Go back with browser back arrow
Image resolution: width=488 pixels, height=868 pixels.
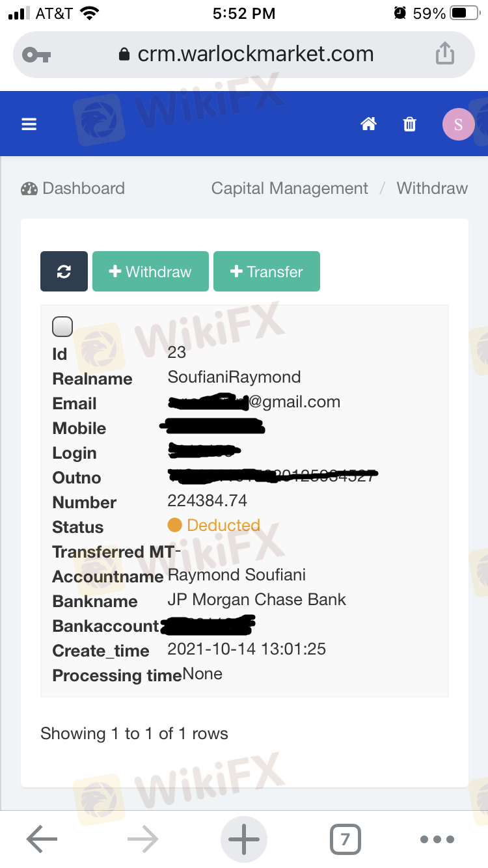[x=42, y=839]
